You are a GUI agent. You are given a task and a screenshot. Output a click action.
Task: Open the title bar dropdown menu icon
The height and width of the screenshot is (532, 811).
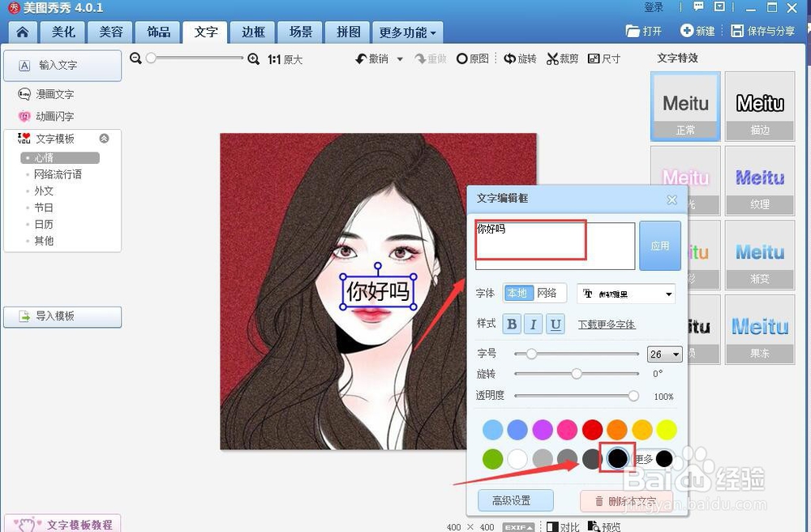(719, 6)
